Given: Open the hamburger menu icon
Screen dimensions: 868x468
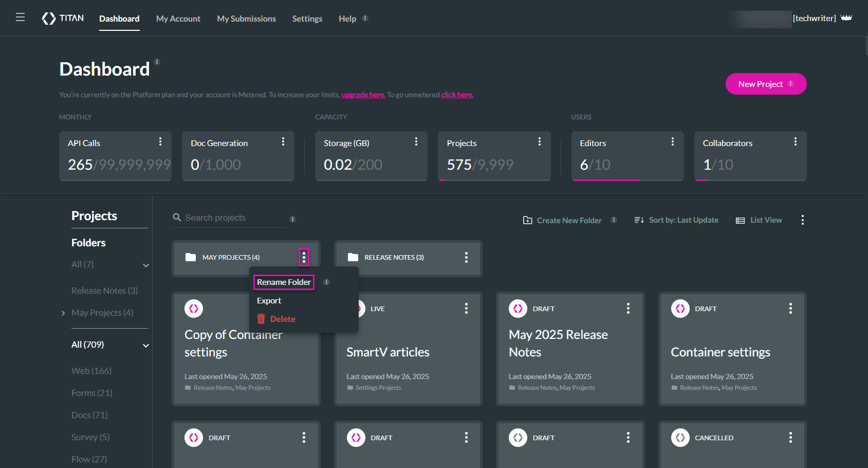Looking at the screenshot, I should 20,17.
